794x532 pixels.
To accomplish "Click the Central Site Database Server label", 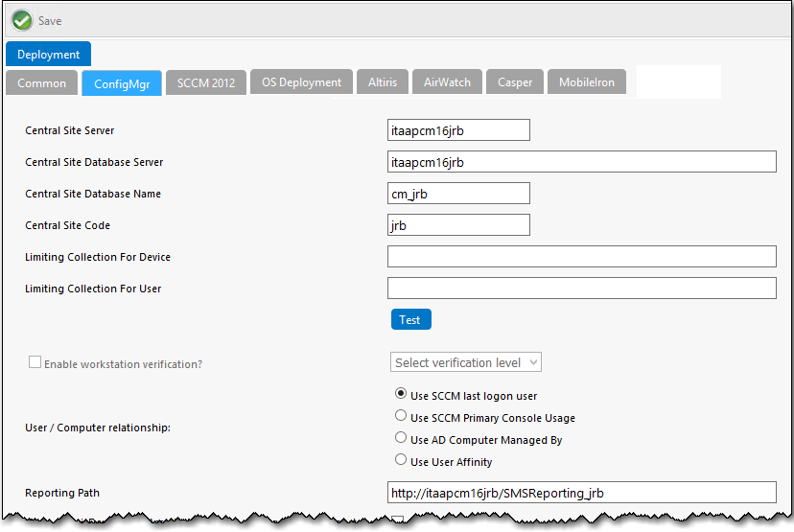I will pos(94,162).
